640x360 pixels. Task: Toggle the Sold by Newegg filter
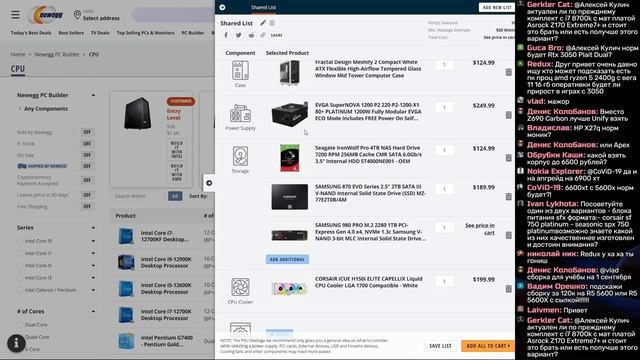coord(87,132)
